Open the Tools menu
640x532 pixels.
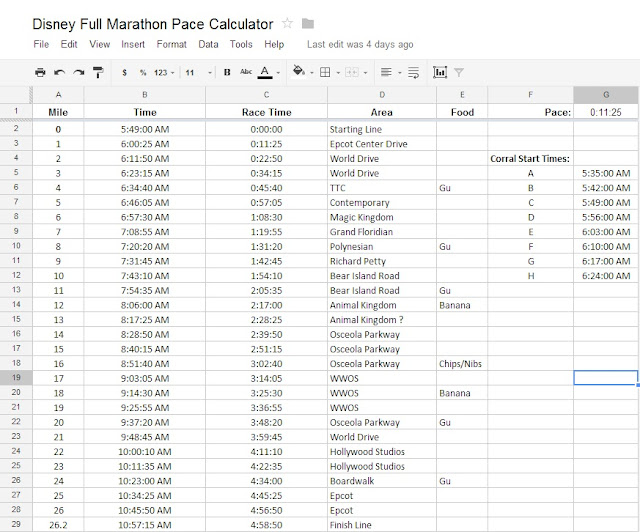coord(241,44)
